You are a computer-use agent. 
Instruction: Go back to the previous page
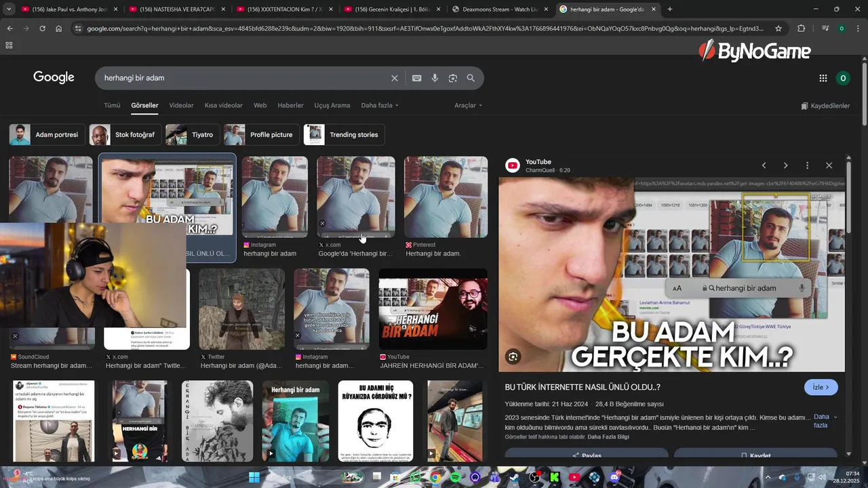click(9, 28)
